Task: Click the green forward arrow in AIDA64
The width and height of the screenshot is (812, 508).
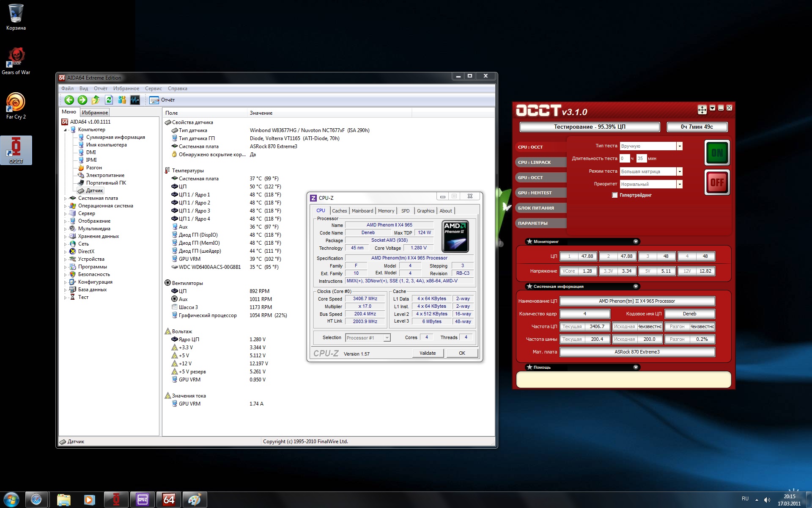Action: click(82, 100)
